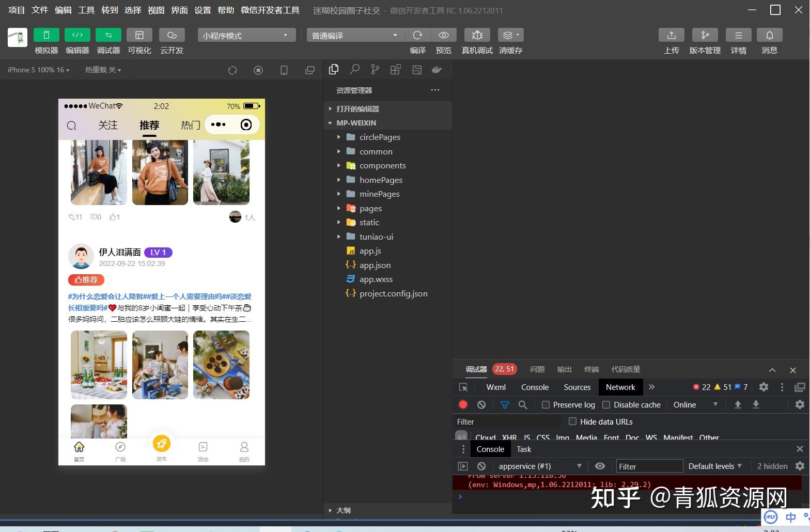The width and height of the screenshot is (810, 532).
Task: Open iPhone 5 device dropdown
Action: [x=39, y=70]
